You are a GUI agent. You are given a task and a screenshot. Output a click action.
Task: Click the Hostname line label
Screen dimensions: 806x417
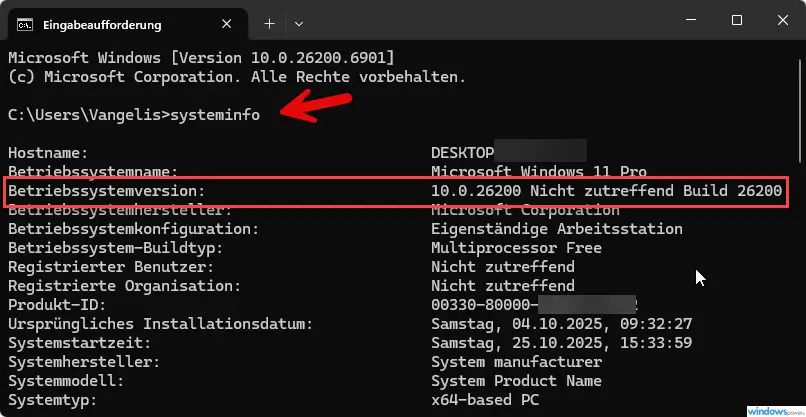48,153
